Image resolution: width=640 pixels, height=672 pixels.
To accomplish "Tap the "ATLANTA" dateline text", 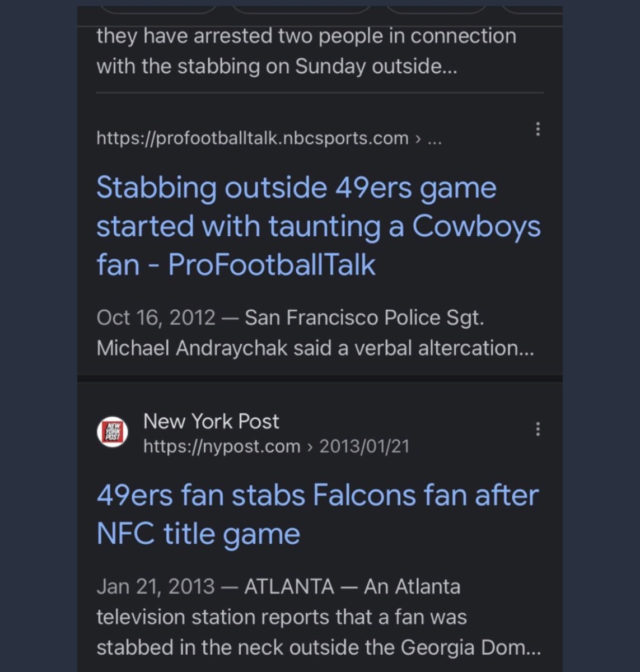I will (x=289, y=586).
